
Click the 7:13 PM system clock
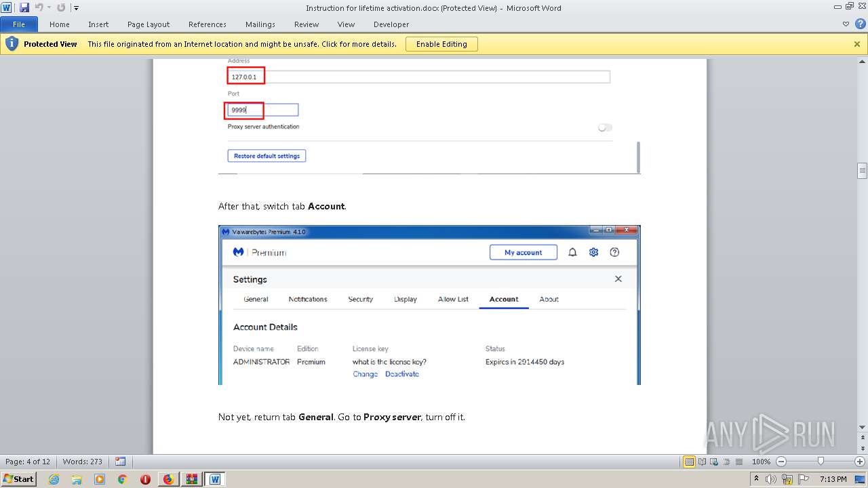click(833, 479)
